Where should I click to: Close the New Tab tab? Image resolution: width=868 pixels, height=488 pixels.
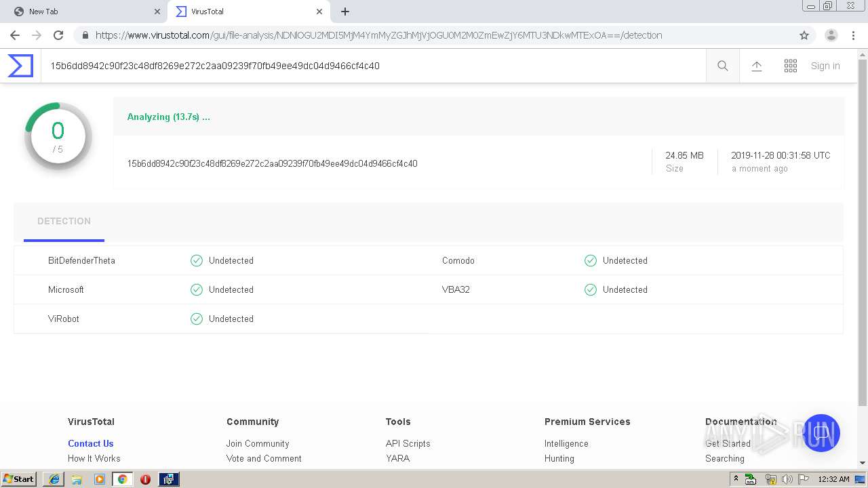click(x=157, y=12)
